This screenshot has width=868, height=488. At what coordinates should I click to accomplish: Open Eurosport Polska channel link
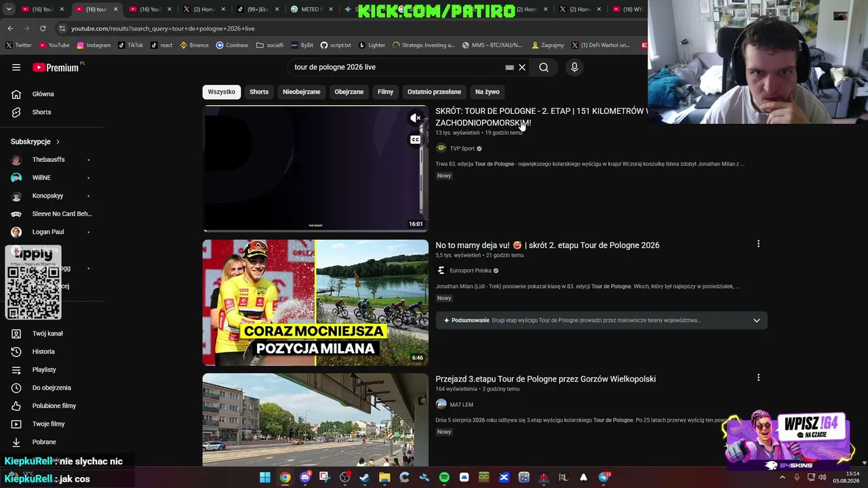click(471, 270)
